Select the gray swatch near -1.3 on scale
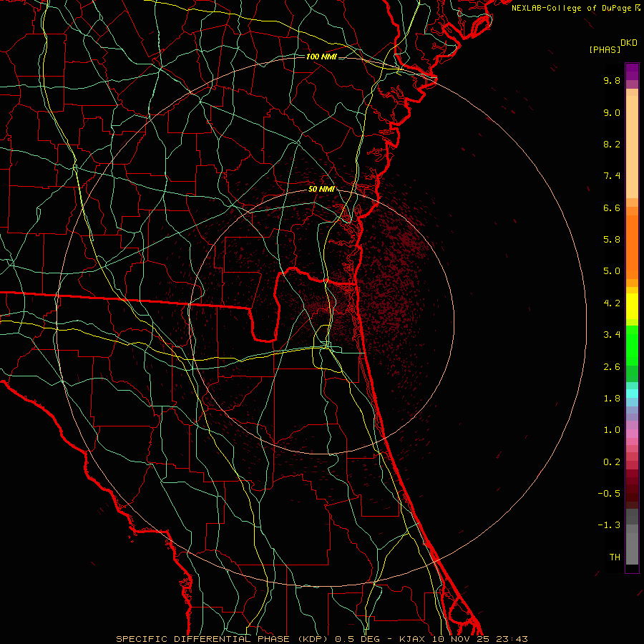This screenshot has width=644, height=644. pos(632,526)
